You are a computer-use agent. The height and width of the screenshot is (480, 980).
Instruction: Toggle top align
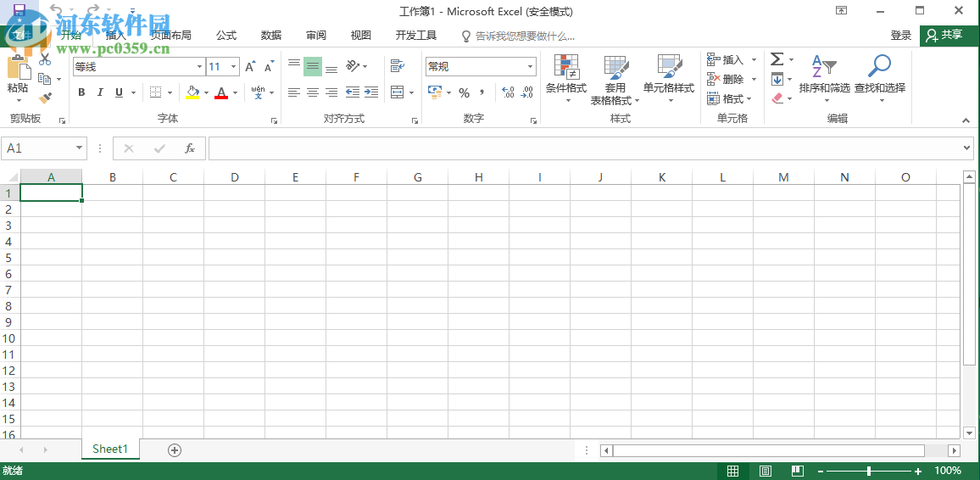pos(294,65)
